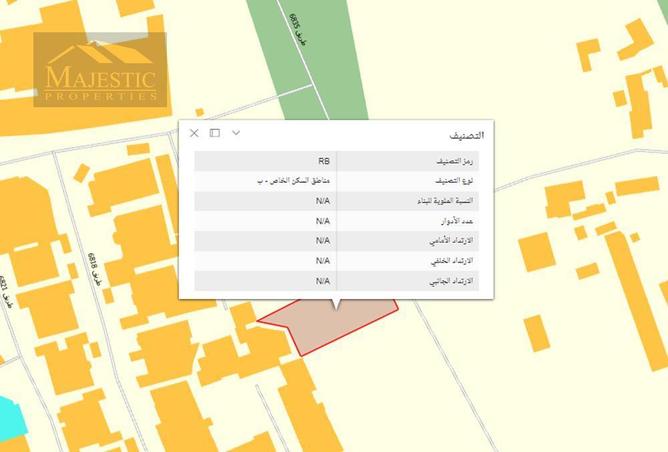Collapse the popup using the chevron
The height and width of the screenshot is (452, 668).
[x=236, y=133]
